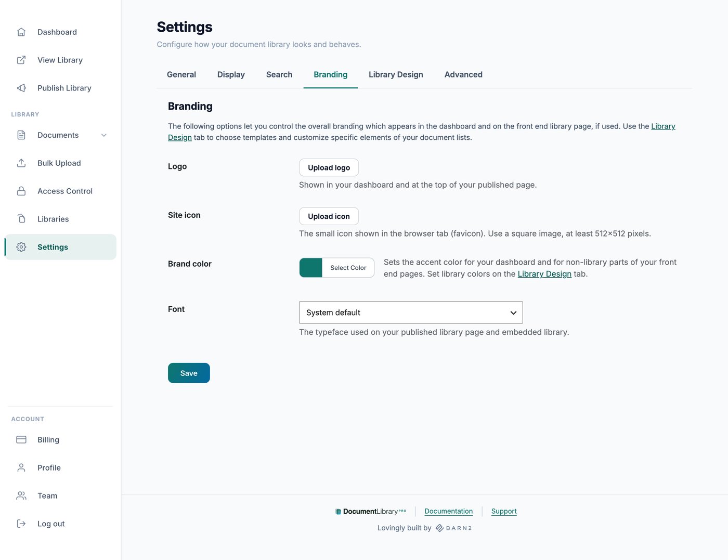Select Publish Library in sidebar
This screenshot has width=728, height=560.
coord(60,88)
